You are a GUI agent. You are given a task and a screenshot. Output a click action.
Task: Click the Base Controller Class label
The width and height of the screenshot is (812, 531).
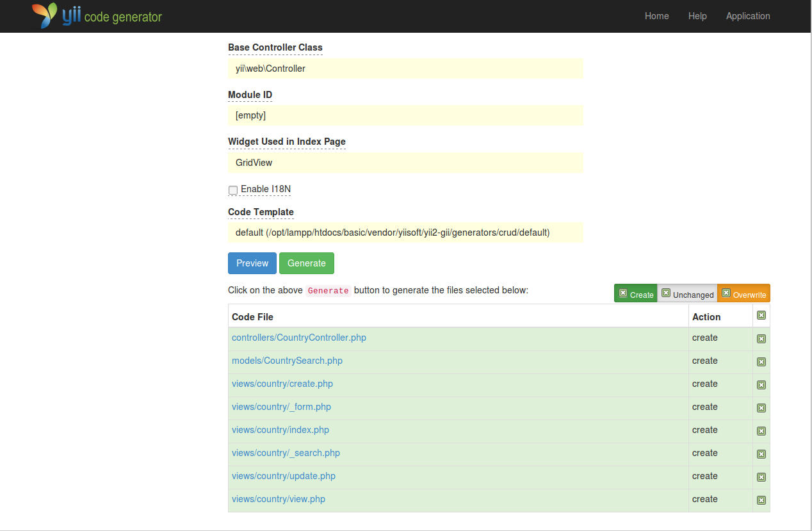(x=275, y=47)
